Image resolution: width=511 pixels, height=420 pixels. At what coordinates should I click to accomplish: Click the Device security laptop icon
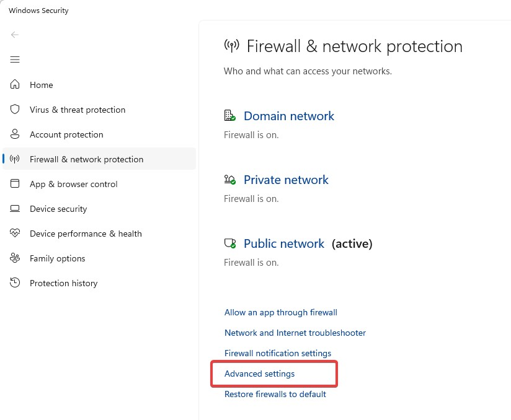tap(15, 208)
